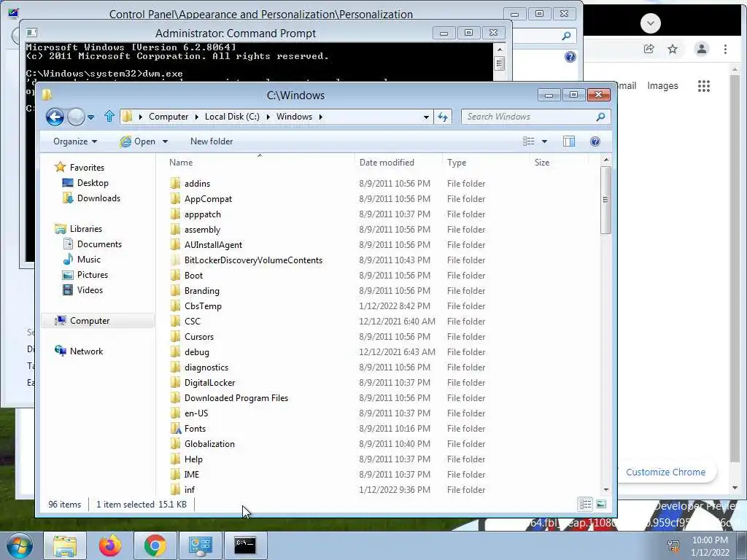Open the Pictures library

[93, 275]
